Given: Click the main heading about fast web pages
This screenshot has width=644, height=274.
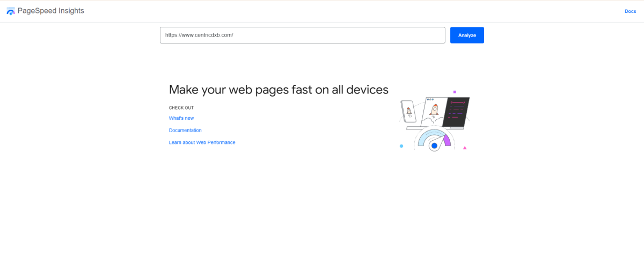Looking at the screenshot, I should coord(279,90).
